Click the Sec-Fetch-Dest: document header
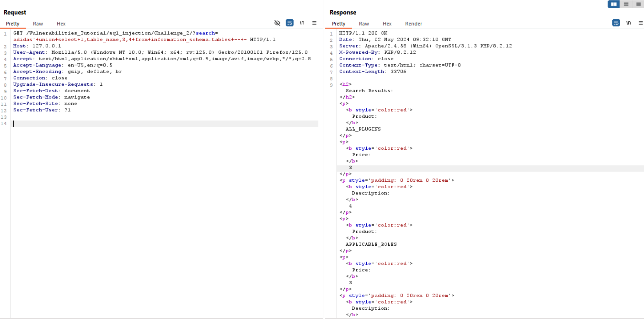The height and width of the screenshot is (320, 644). (52, 91)
